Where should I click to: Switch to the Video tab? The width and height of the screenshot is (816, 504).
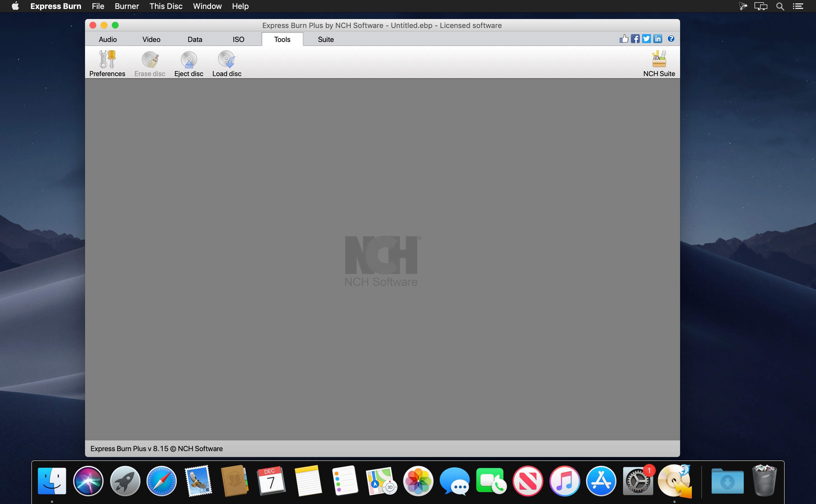151,39
